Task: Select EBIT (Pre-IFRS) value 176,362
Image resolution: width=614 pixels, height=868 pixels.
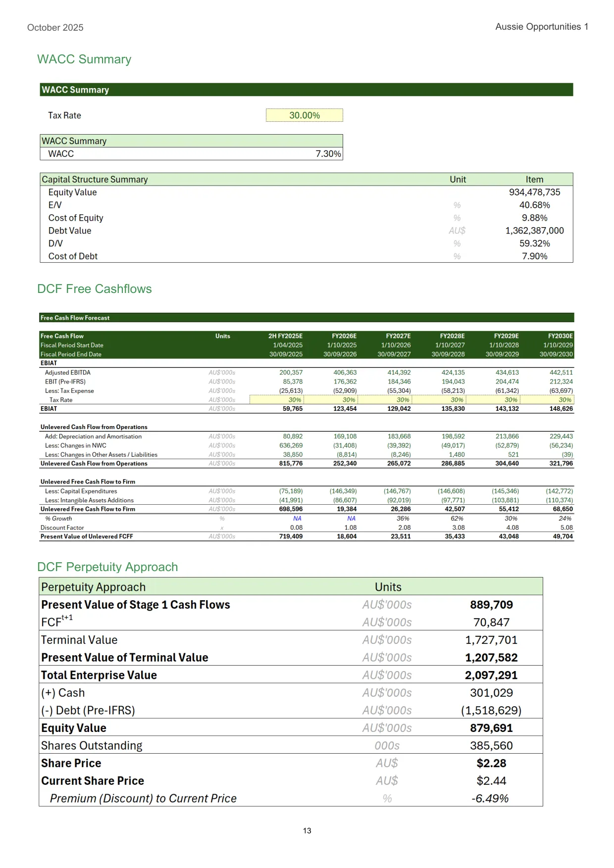Action: point(345,382)
